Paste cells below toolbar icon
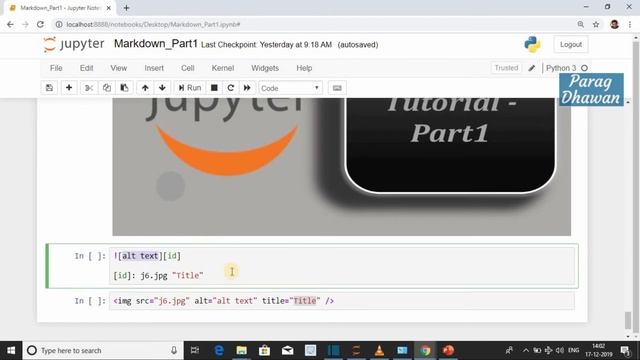 (x=124, y=88)
